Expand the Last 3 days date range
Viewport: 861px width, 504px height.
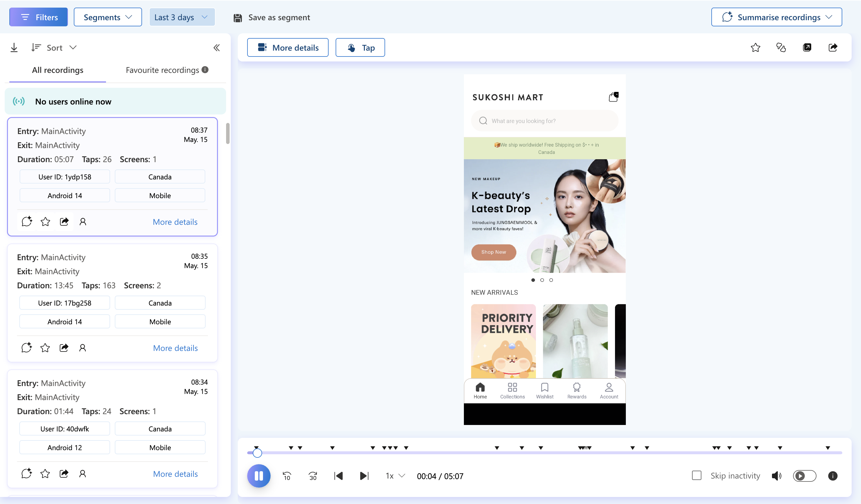click(182, 17)
